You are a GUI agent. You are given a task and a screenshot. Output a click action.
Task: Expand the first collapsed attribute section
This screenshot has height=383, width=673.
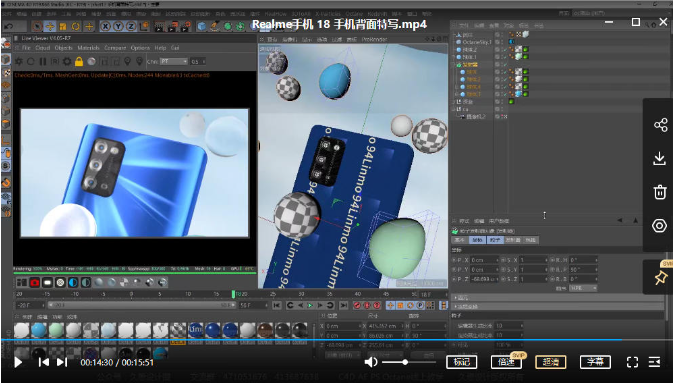point(455,297)
